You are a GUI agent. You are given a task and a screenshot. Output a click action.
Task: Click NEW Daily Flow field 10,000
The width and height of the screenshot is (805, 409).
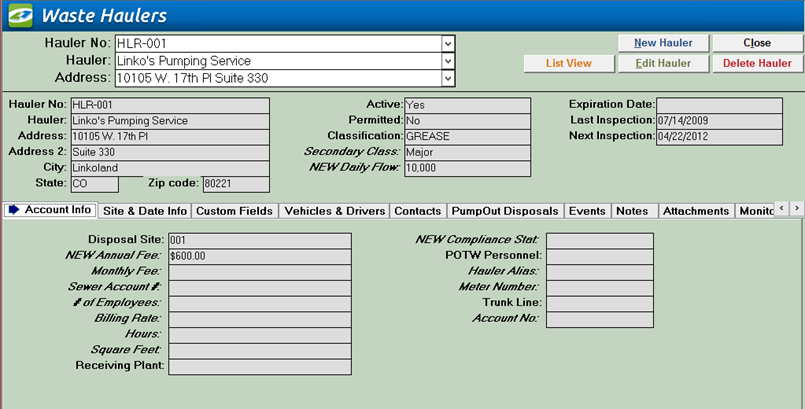tap(468, 168)
